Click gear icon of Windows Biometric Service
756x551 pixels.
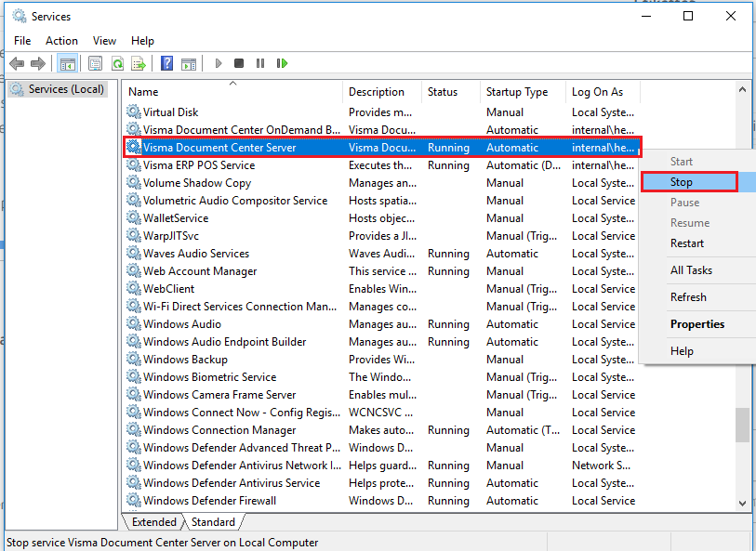[134, 377]
